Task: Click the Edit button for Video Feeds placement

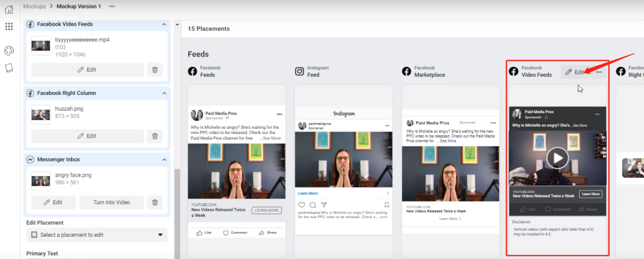Action: [575, 72]
